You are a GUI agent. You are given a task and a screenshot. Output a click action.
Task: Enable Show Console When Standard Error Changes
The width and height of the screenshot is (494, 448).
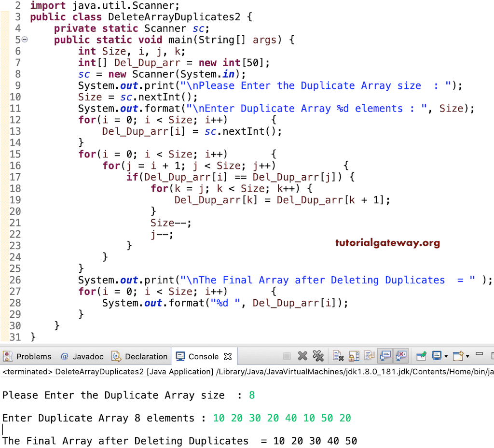point(402,356)
